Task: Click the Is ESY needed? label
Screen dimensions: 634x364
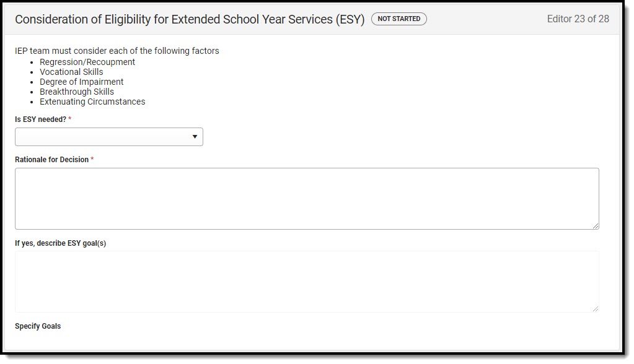Action: 40,119
